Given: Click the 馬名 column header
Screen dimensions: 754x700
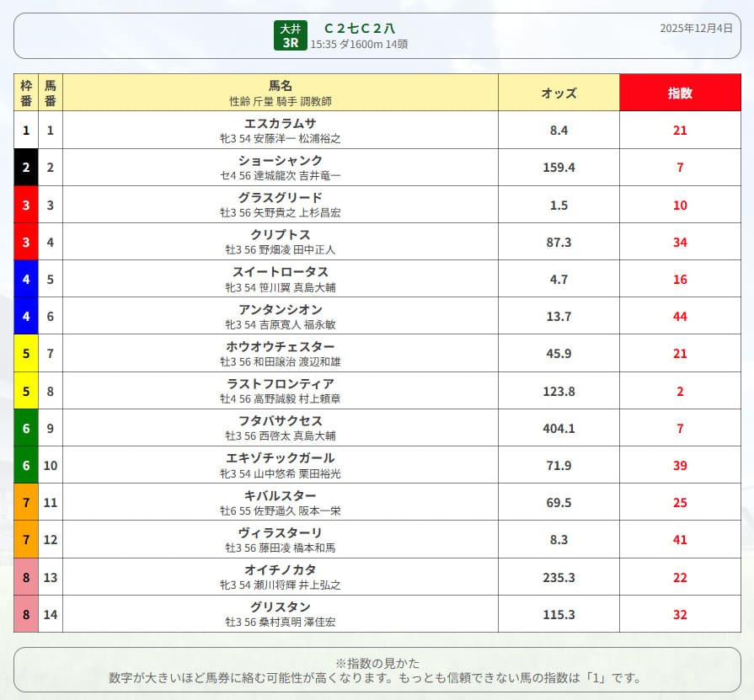Looking at the screenshot, I should (280, 86).
